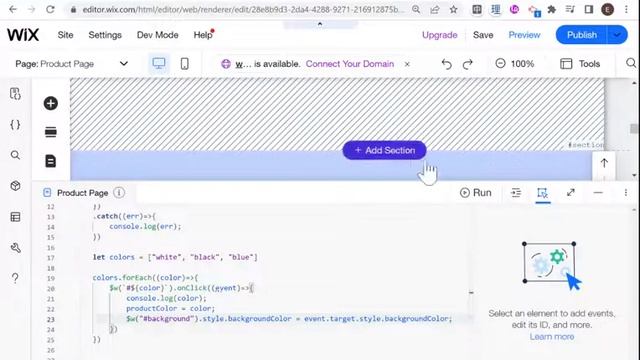The image size is (640, 360).
Task: Dismiss the domain available banner
Action: (407, 64)
